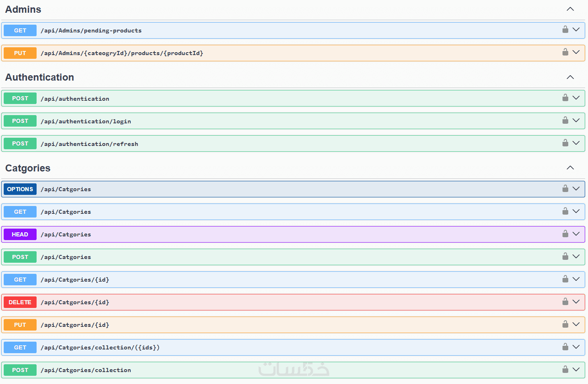The image size is (588, 384).
Task: Expand POST /api/authentication row chevron
Action: click(576, 98)
